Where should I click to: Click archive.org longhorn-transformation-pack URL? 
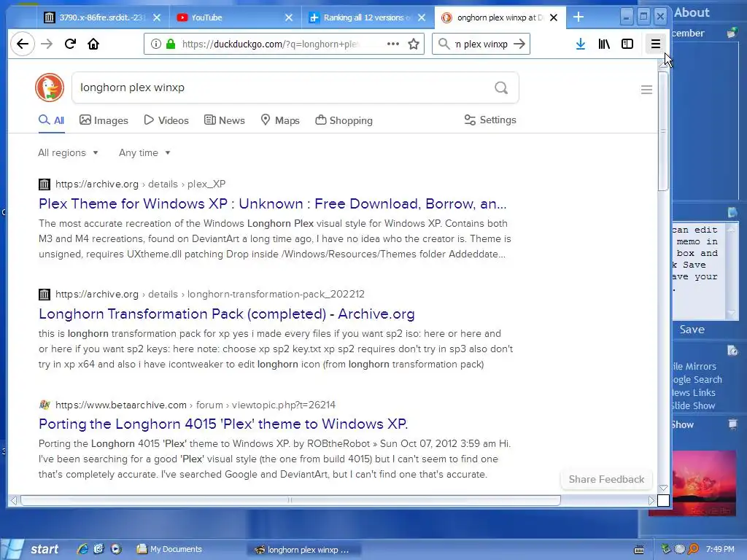pos(209,295)
